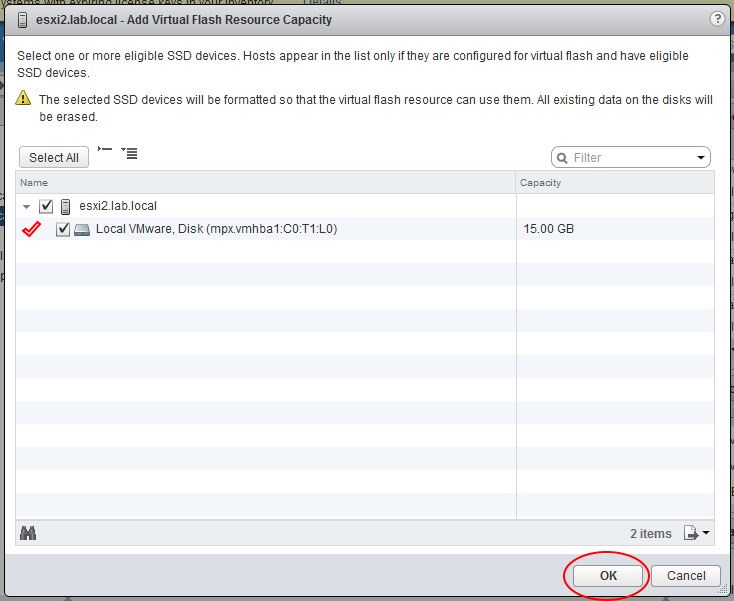The image size is (734, 601).
Task: Click the expand all tree icon
Action: point(129,153)
